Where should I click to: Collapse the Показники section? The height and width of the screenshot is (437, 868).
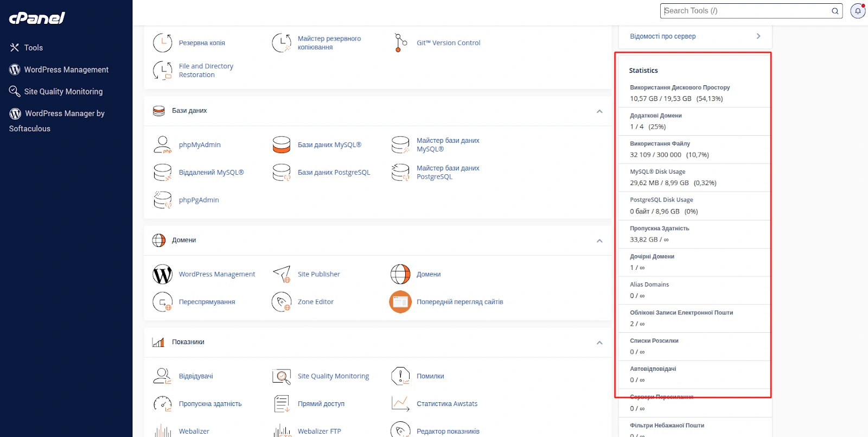click(599, 343)
